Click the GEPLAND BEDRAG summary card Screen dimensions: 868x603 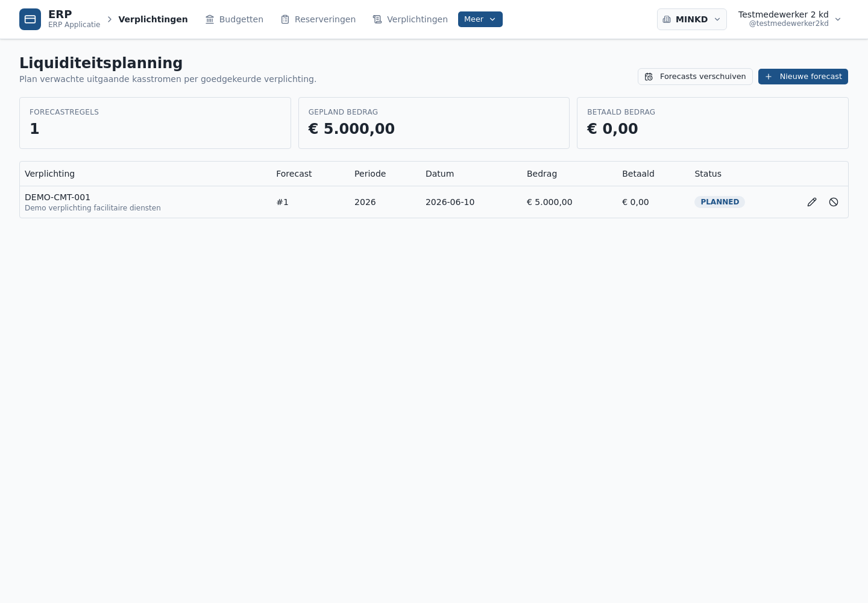(434, 123)
